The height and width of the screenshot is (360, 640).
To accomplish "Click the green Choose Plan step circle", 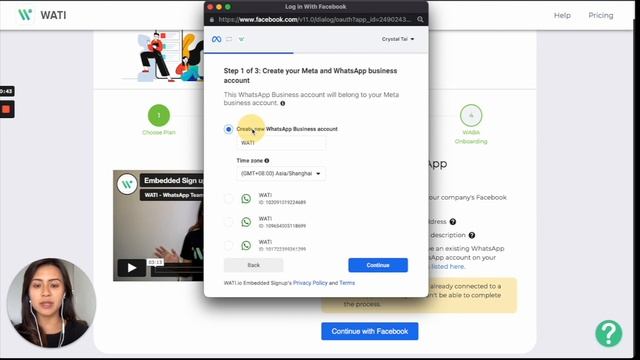I will [159, 116].
